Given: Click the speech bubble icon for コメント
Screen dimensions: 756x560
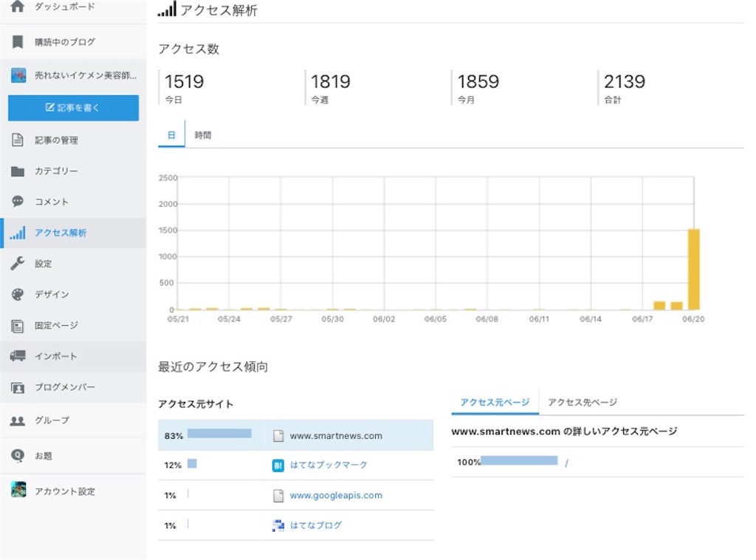Looking at the screenshot, I should (x=18, y=201).
